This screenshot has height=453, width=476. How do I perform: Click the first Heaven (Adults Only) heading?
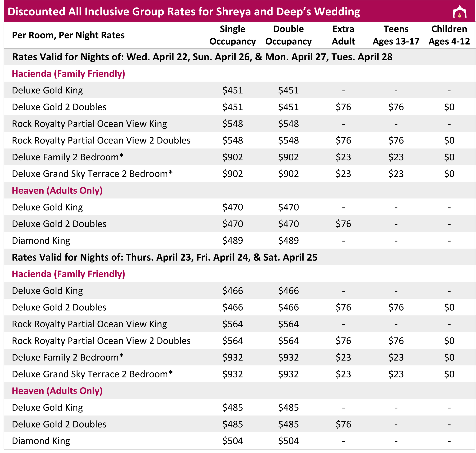click(x=57, y=191)
